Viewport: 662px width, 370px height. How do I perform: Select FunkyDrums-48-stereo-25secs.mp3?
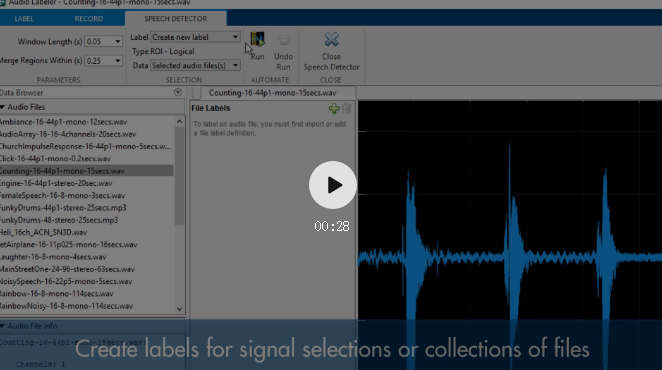pos(59,220)
